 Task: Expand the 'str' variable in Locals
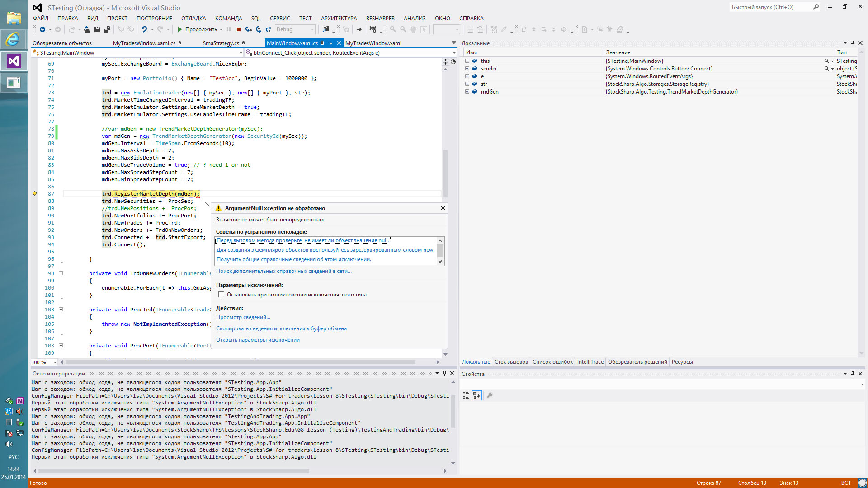(467, 84)
